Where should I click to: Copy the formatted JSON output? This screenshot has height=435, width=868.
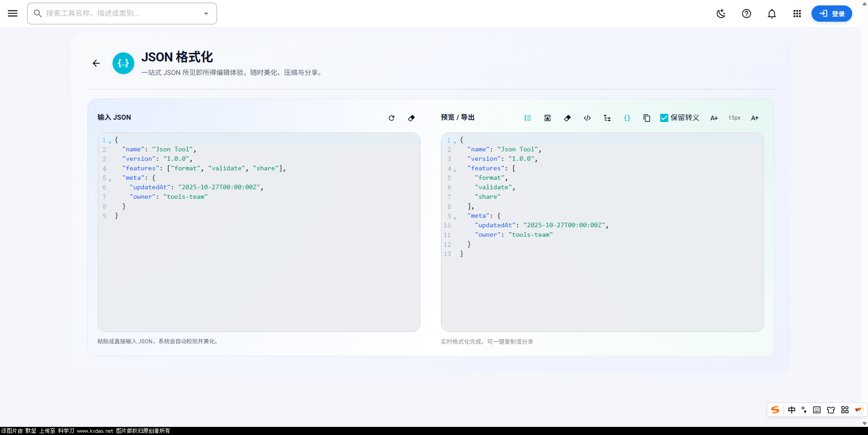647,118
